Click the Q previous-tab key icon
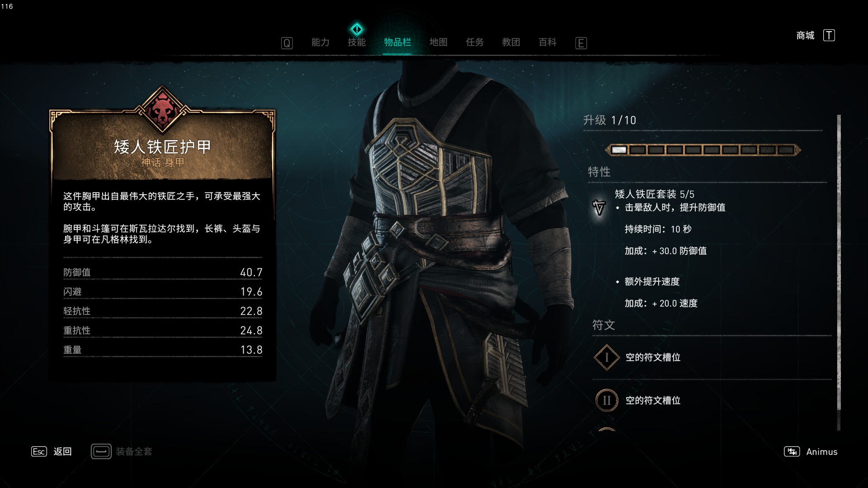The image size is (868, 488). pyautogui.click(x=287, y=43)
